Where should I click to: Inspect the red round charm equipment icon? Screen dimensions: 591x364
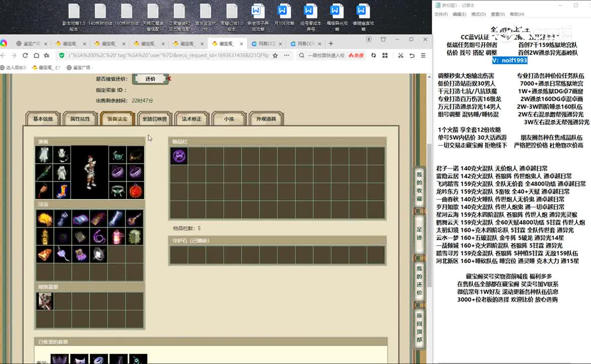click(135, 191)
